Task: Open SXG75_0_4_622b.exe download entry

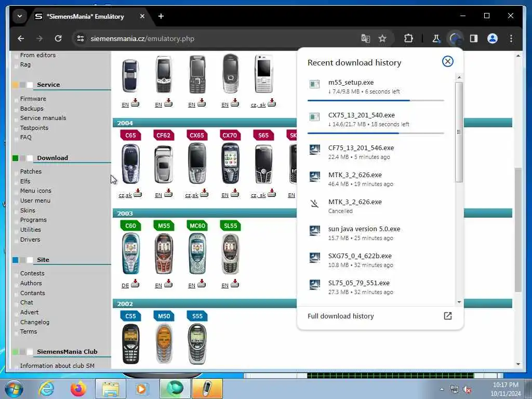Action: point(376,260)
